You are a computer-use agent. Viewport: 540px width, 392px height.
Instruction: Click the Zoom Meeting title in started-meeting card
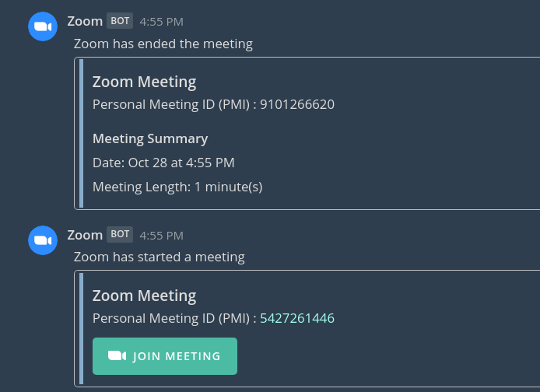coord(144,296)
